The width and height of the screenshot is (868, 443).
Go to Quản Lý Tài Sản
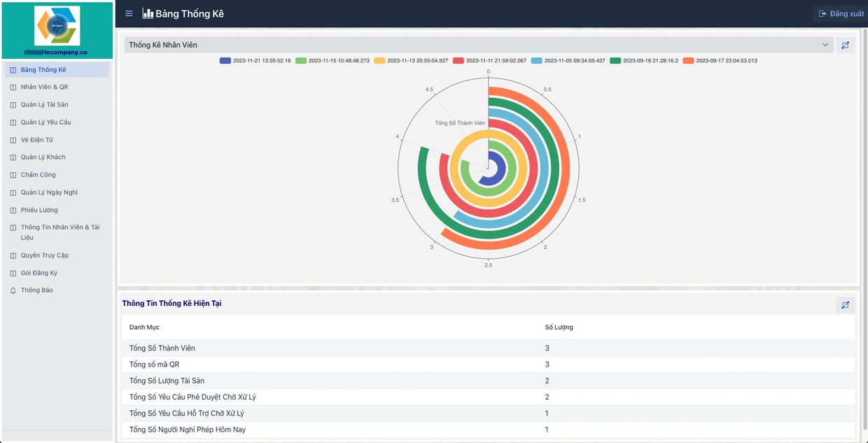[44, 105]
